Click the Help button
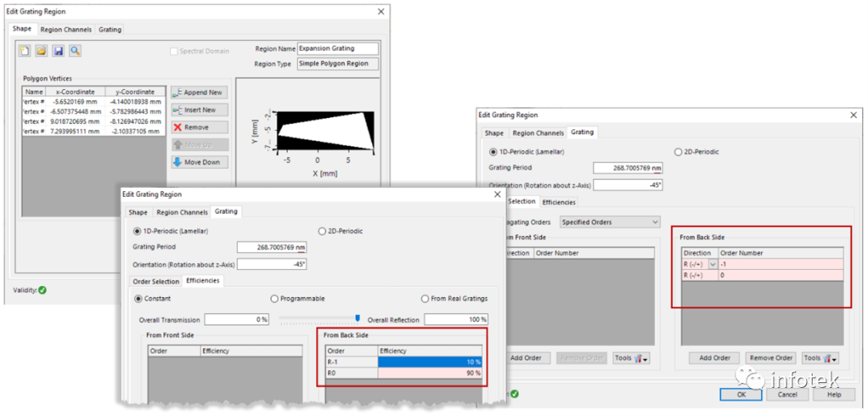Screen dimensions: 868x416 [833, 394]
